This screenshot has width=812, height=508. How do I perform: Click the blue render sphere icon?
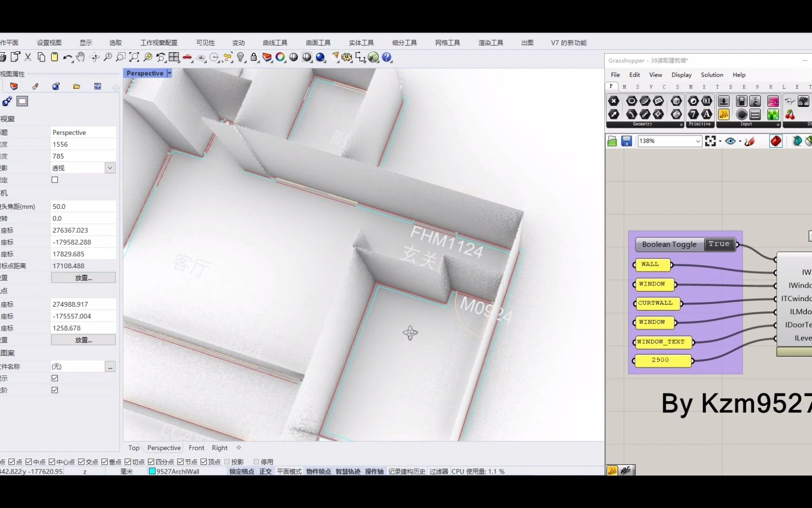point(320,57)
